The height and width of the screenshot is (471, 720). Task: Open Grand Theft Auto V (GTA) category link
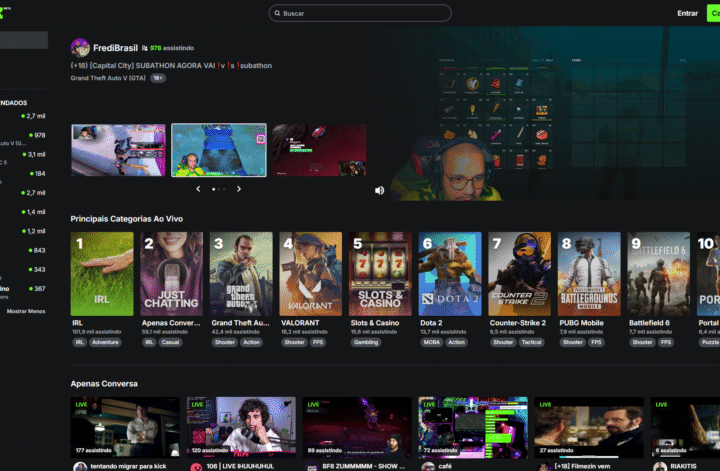(108, 78)
